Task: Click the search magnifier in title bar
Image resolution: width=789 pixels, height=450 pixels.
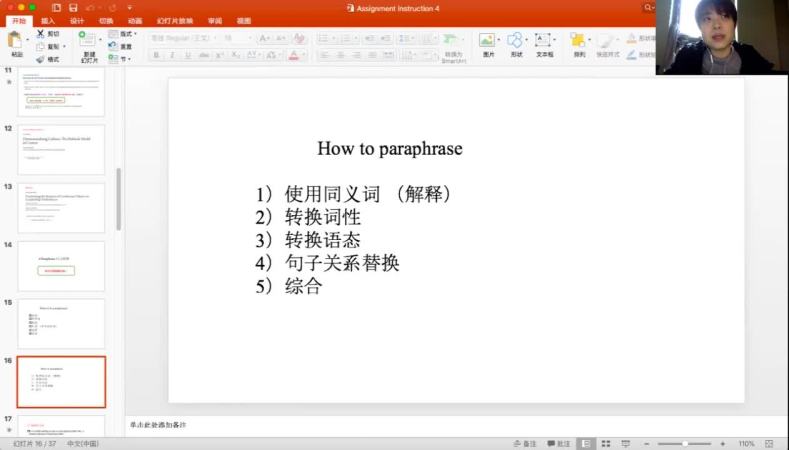Action: click(x=648, y=8)
